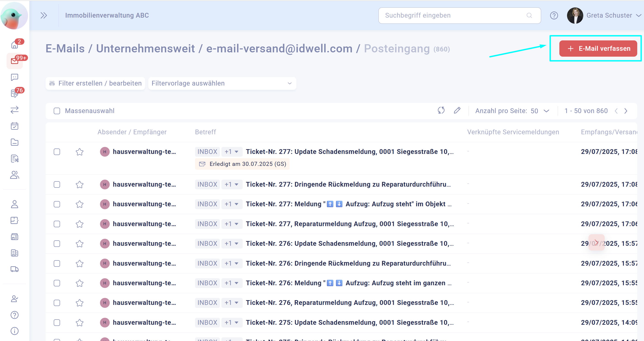Expand the sidebar with double chevron icon
The width and height of the screenshot is (644, 341).
(x=44, y=16)
